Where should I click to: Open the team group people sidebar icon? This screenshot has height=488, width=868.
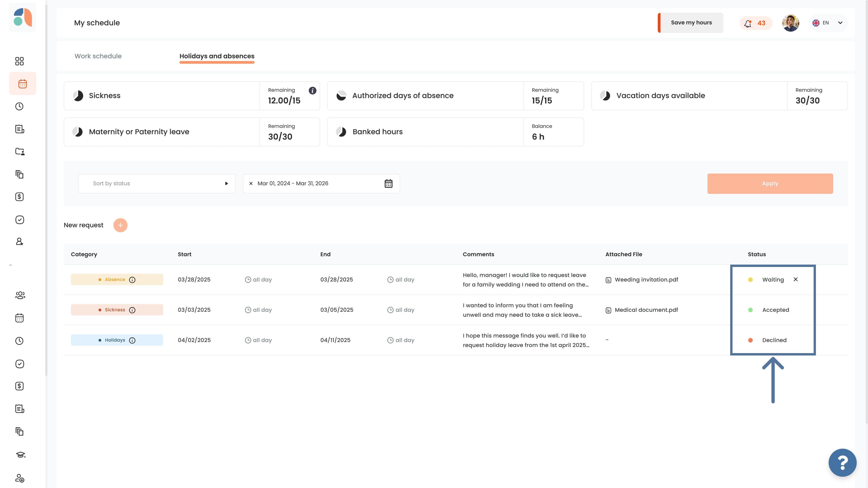20,295
